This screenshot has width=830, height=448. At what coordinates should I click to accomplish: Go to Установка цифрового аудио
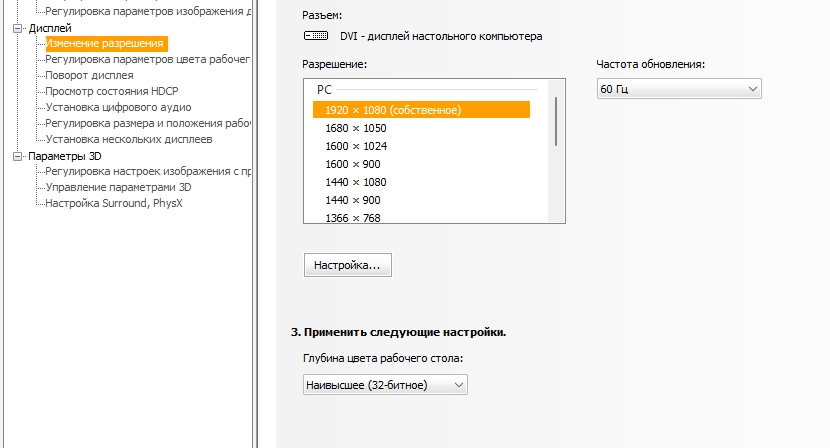[x=118, y=107]
